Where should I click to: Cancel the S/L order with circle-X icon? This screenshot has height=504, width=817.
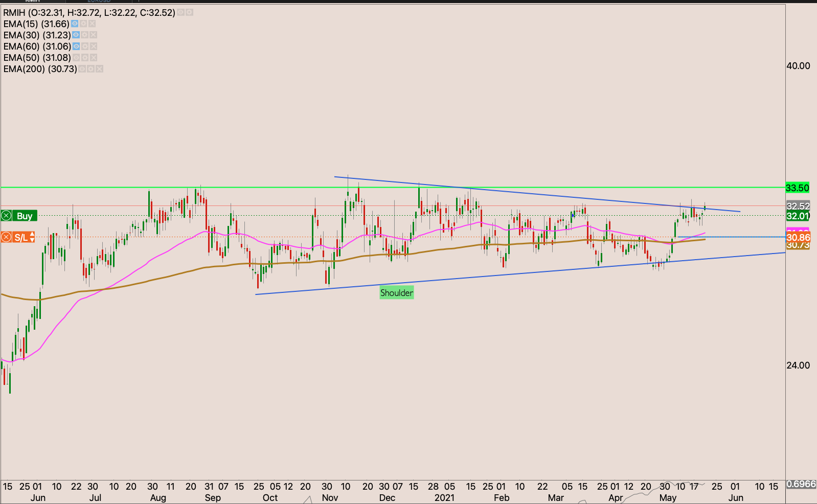pyautogui.click(x=6, y=237)
